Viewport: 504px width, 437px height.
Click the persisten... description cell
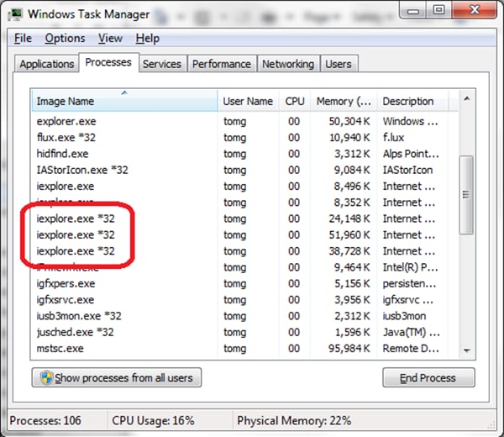tap(409, 283)
